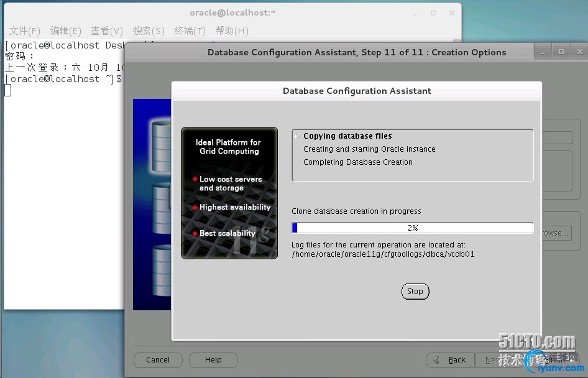The width and height of the screenshot is (588, 378).
Task: Close the oracle@localhost terminal window
Action: (x=452, y=13)
